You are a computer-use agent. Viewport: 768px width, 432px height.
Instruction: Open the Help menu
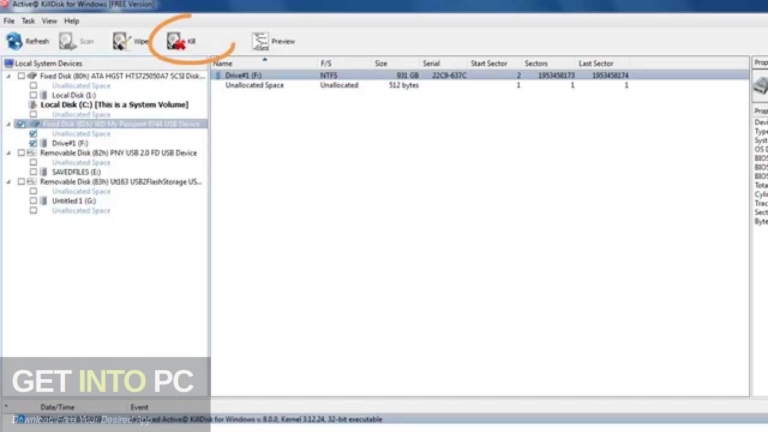click(72, 21)
